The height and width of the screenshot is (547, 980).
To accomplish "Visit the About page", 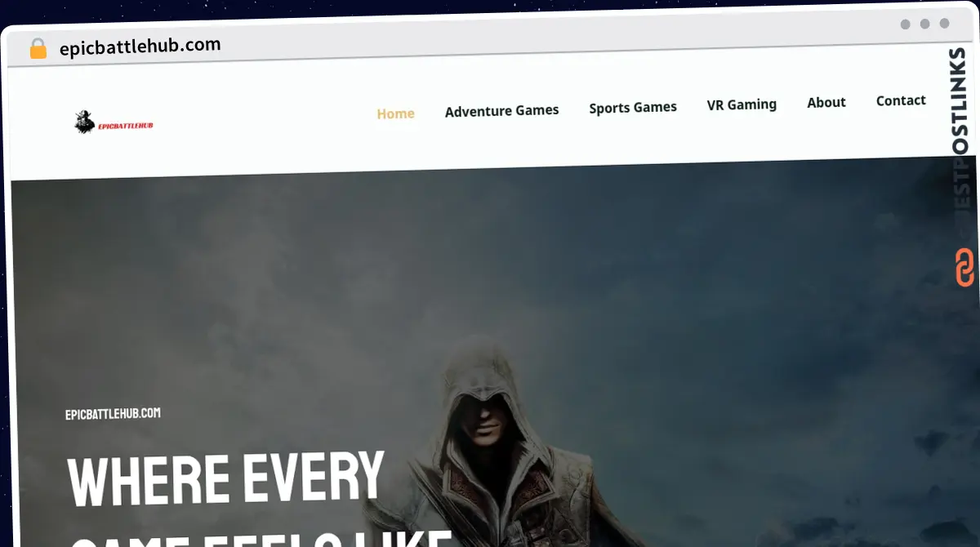I will [826, 102].
